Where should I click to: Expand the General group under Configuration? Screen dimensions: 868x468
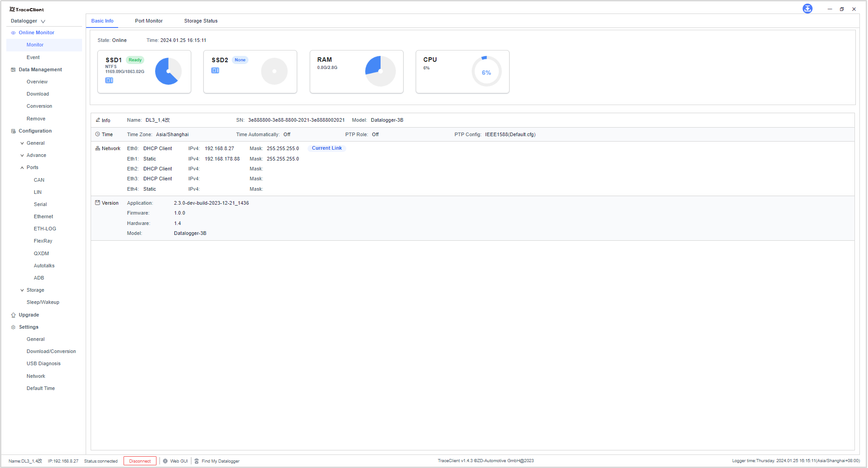tap(22, 143)
